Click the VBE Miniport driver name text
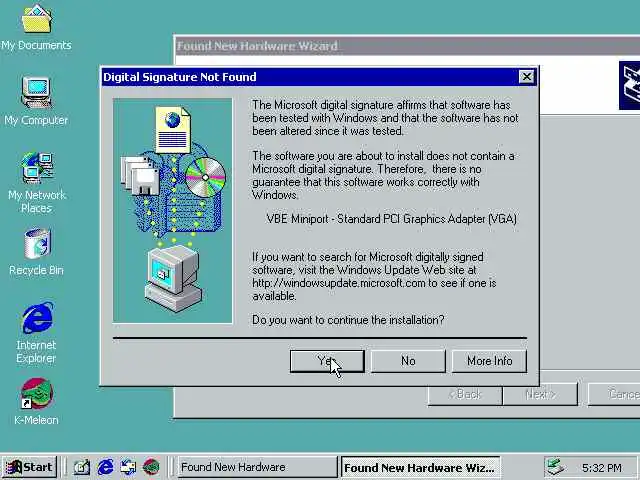640x480 pixels. click(x=391, y=219)
